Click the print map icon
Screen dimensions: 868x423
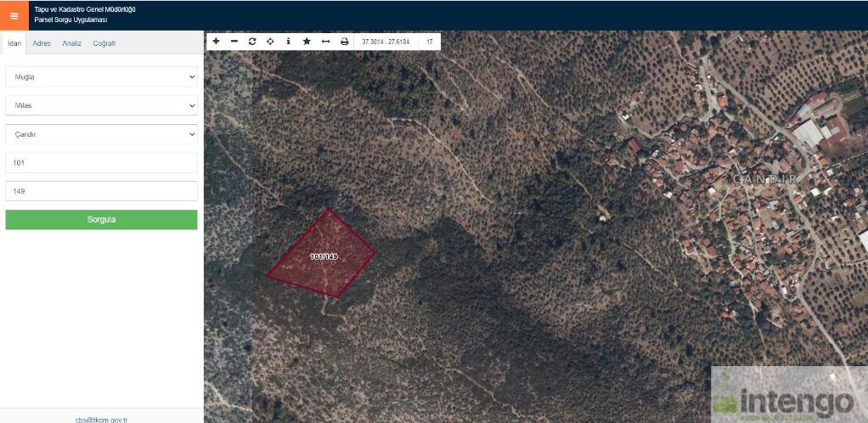[x=344, y=41]
